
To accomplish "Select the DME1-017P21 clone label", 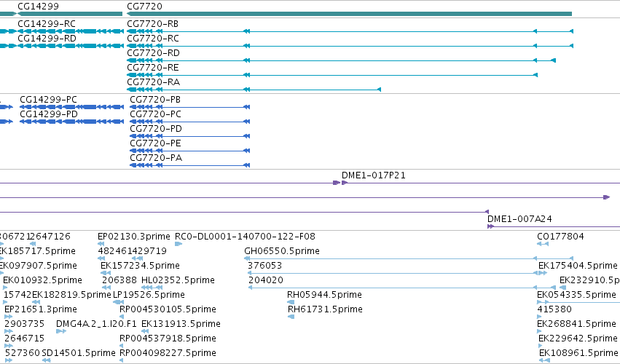I will 374,175.
